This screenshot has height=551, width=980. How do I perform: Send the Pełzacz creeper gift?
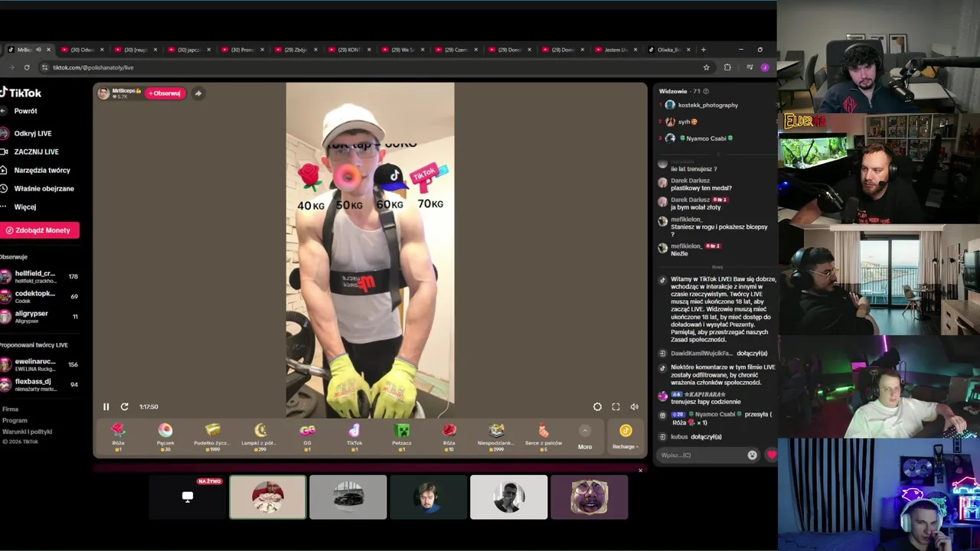point(402,436)
